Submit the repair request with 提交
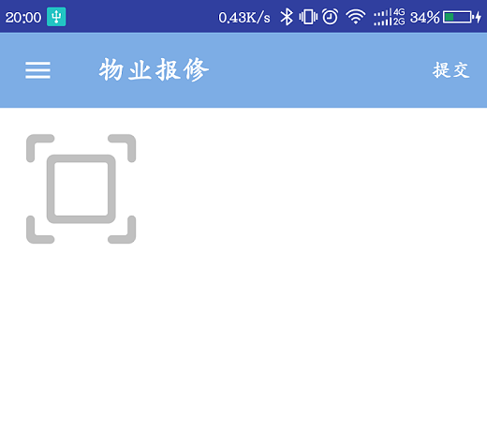The width and height of the screenshot is (487, 448). [451, 70]
